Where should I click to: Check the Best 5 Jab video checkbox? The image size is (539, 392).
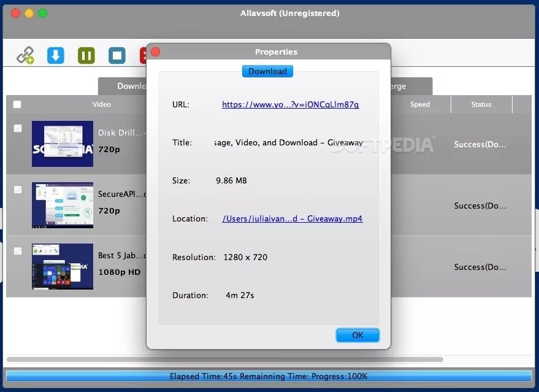18,251
